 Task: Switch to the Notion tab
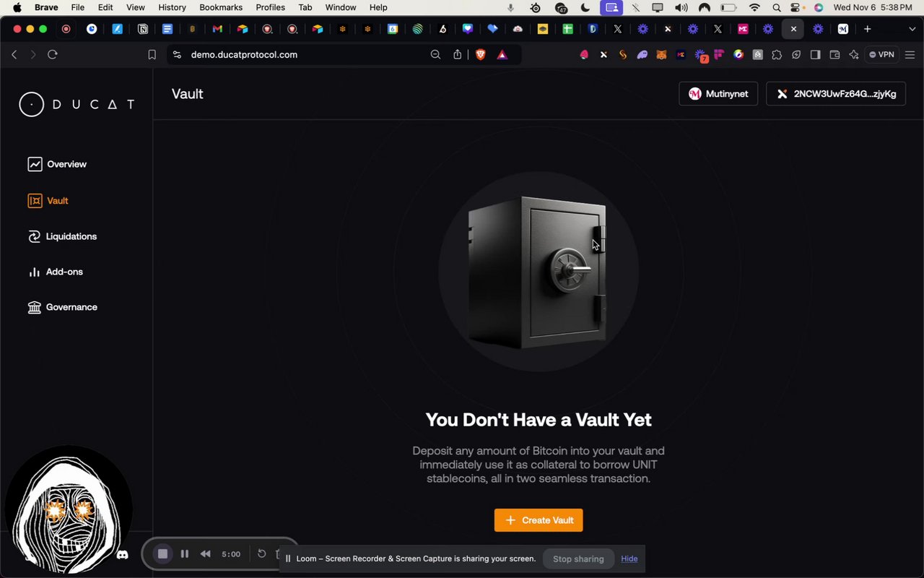(143, 29)
